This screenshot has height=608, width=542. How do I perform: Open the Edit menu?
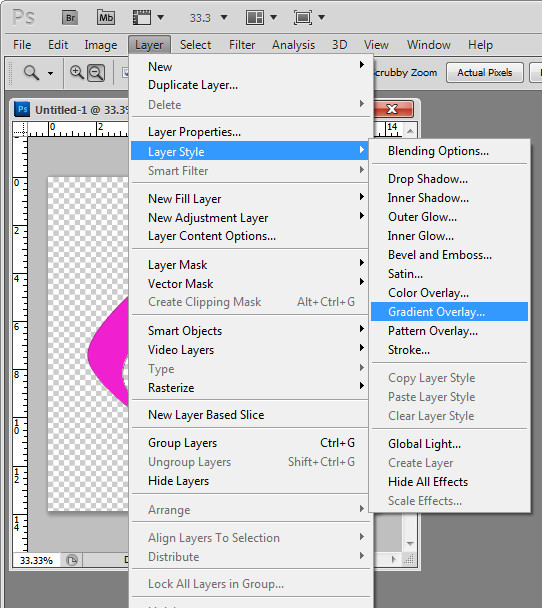(58, 45)
